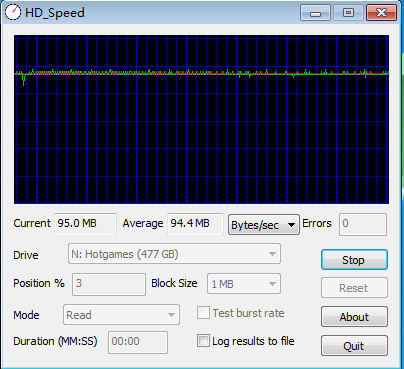Minimize the HD_Speed window
404x369 pixels.
[x=315, y=13]
